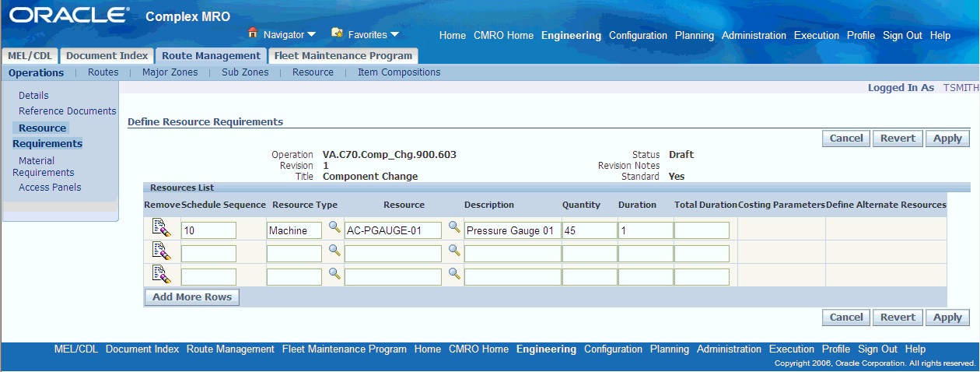Open CMRO Home in the top header
The image size is (980, 372).
click(x=503, y=35)
